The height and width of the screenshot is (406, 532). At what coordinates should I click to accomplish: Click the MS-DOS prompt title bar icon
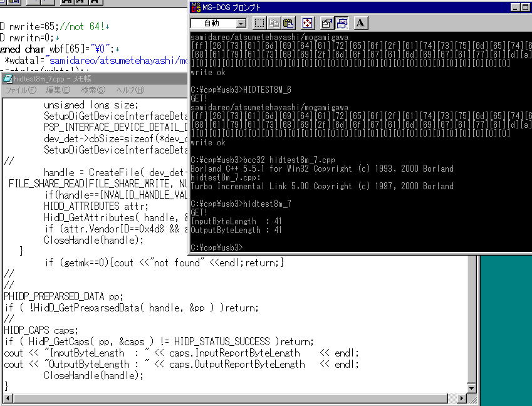196,7
